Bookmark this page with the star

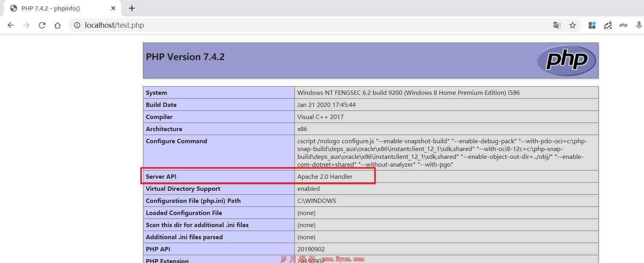click(x=573, y=25)
